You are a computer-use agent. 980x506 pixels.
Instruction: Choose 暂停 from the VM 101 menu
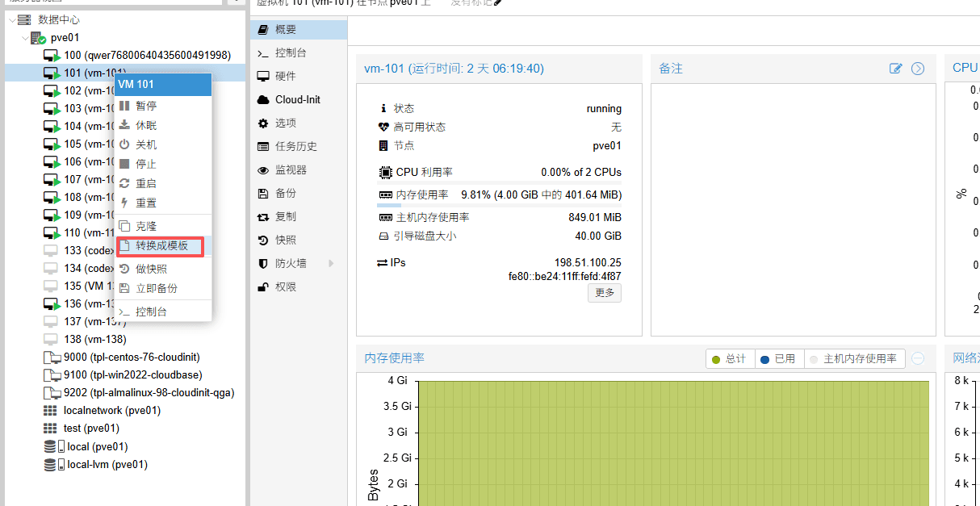162,106
